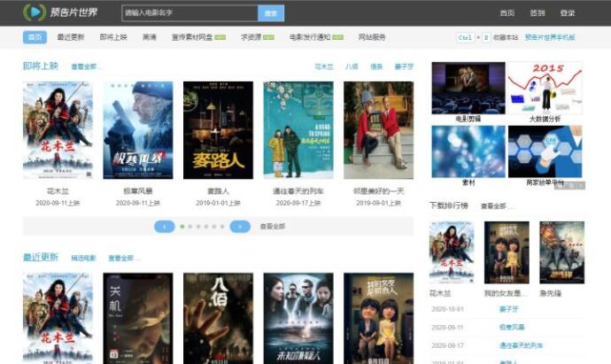Open the 我的女友是 poster in 下载排行榜
Screen dimensions: 611x364
tap(507, 252)
